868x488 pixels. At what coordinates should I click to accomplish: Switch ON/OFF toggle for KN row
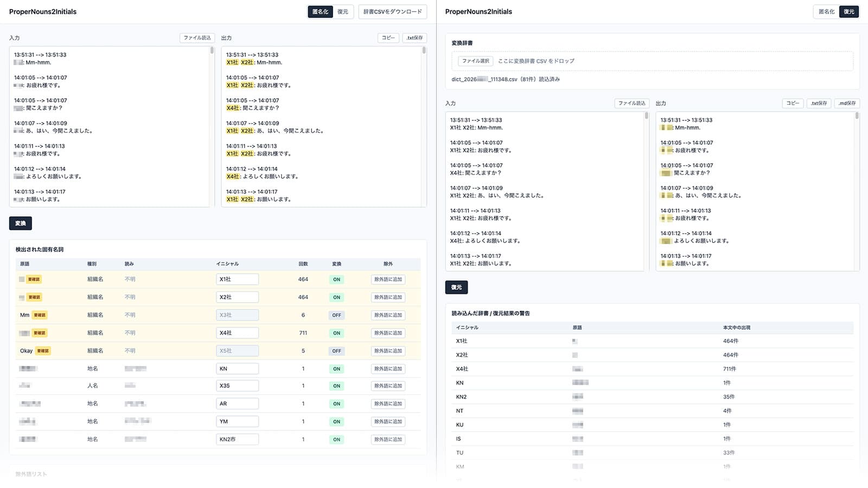tap(336, 369)
